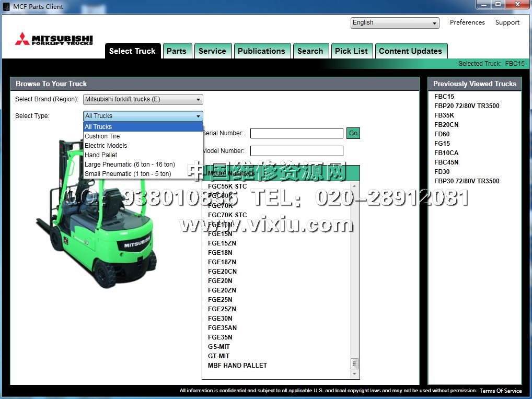532x399 pixels.
Task: Open the Preferences link
Action: (x=467, y=22)
